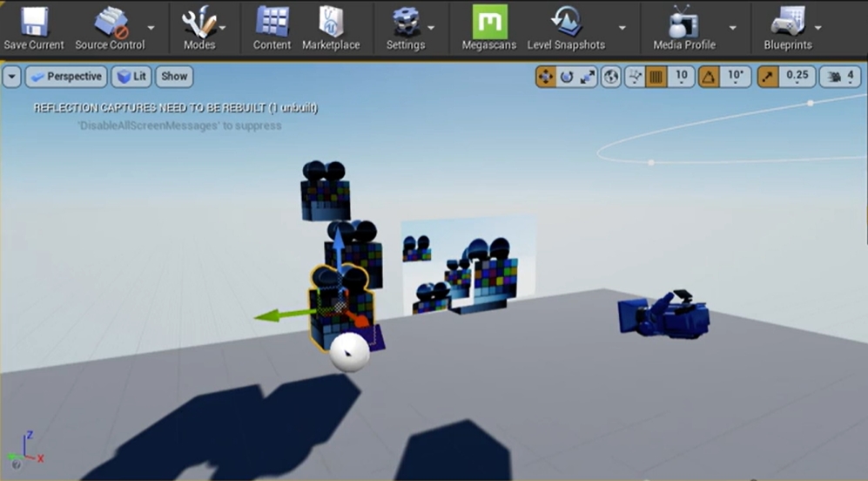Select the scale gizmo mode
868x481 pixels.
pos(588,77)
